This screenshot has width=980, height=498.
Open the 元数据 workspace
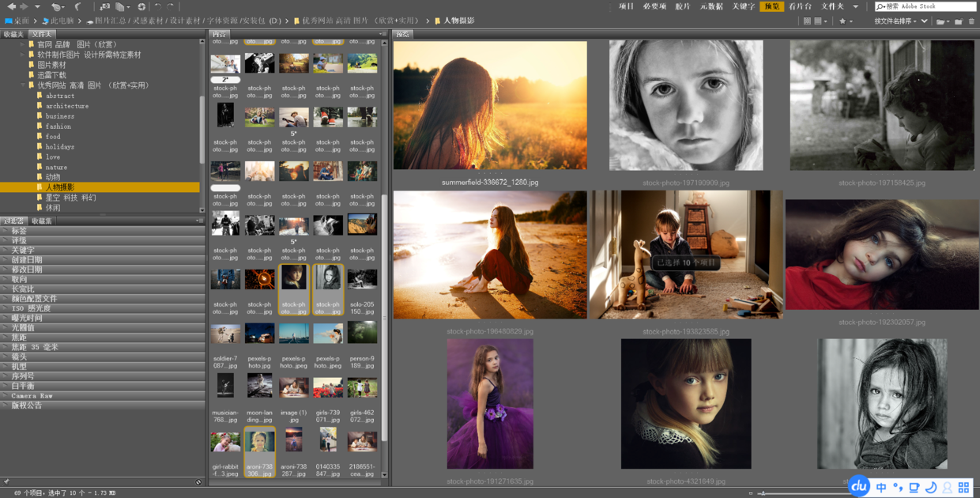click(710, 6)
